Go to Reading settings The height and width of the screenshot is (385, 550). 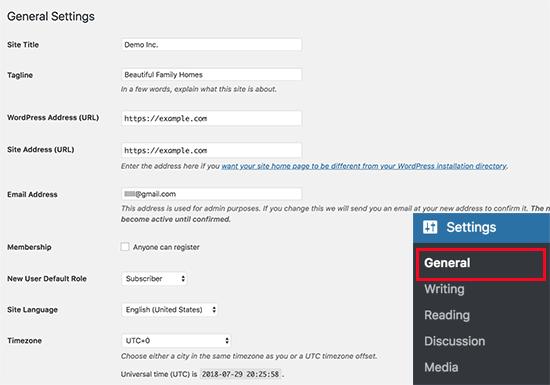coord(447,315)
